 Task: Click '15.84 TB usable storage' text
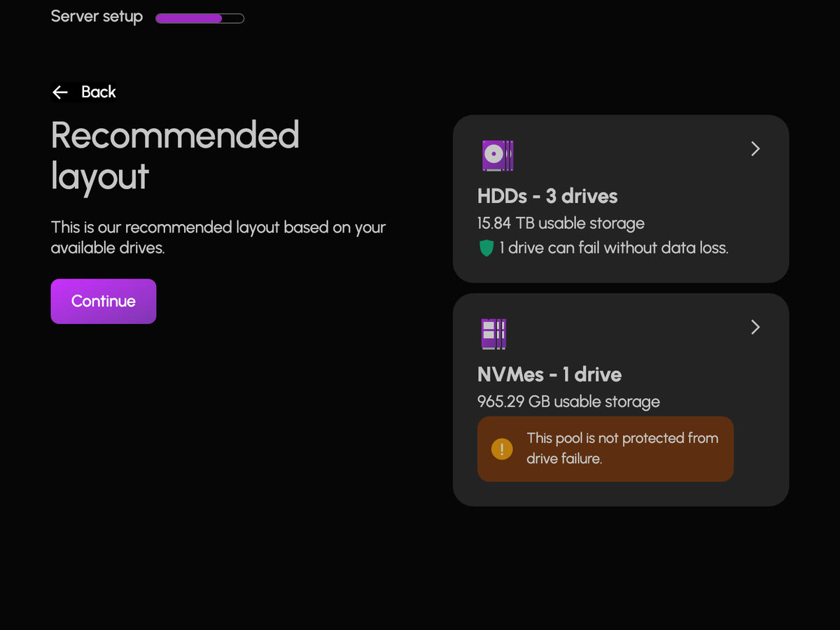pyautogui.click(x=561, y=223)
